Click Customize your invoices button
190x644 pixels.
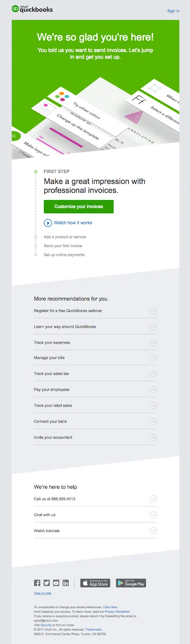coord(78,206)
